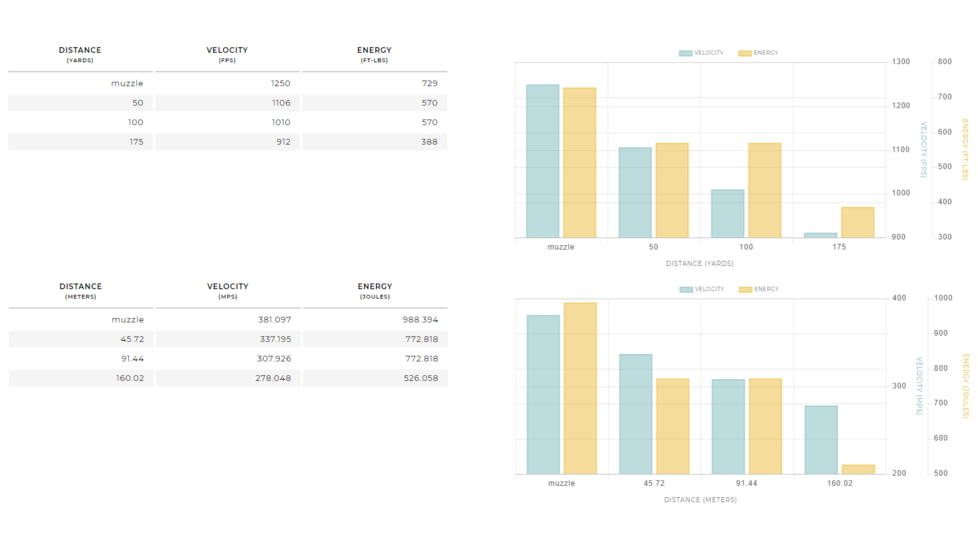Select the muzzle energy bar in the yards chart
The width and height of the screenshot is (978, 550).
click(x=579, y=163)
